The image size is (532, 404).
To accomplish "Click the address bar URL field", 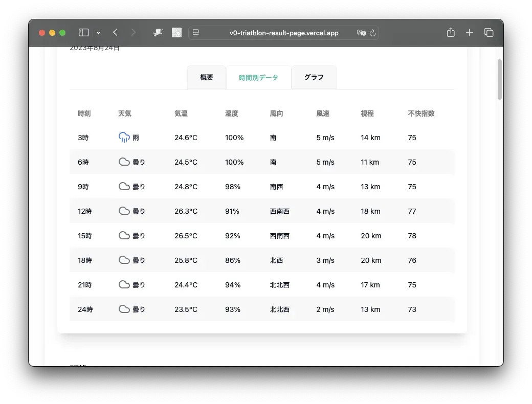I will pos(283,33).
